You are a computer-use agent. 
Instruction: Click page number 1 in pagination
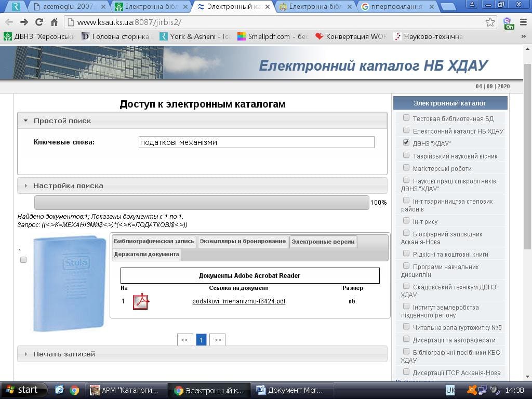click(x=201, y=340)
